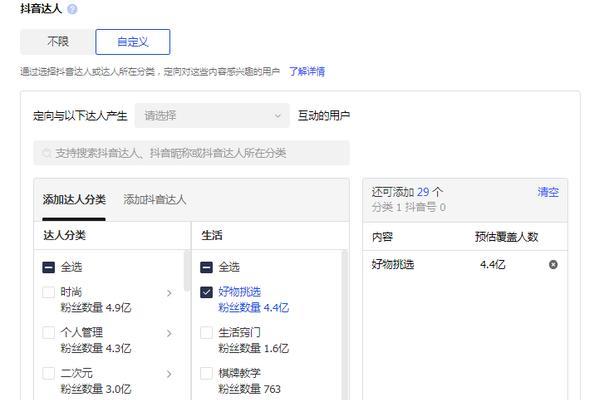Click the 内容 column header
The width and height of the screenshot is (614, 400).
(x=382, y=237)
